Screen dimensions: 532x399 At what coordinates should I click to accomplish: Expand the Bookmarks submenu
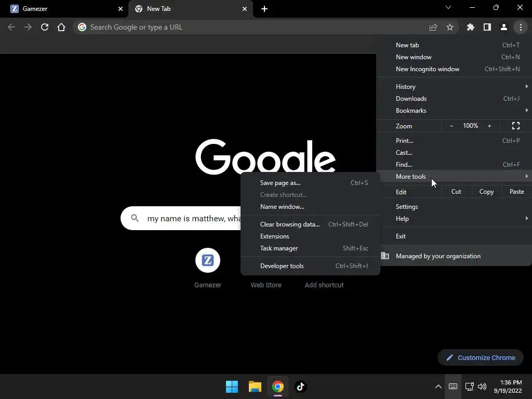pyautogui.click(x=454, y=110)
